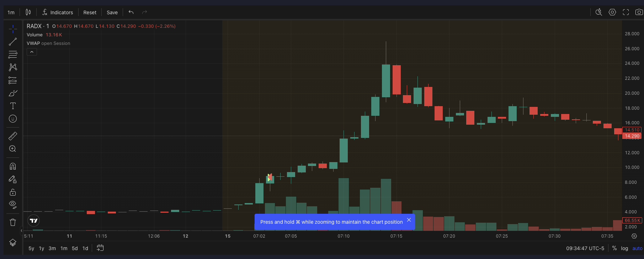Enter fullscreen mode

pyautogui.click(x=626, y=12)
